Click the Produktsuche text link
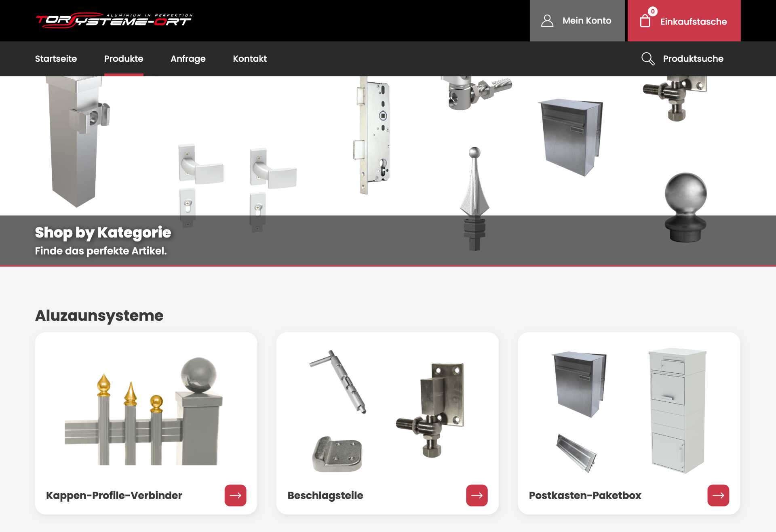Screen dimensions: 776x532 click(x=693, y=59)
